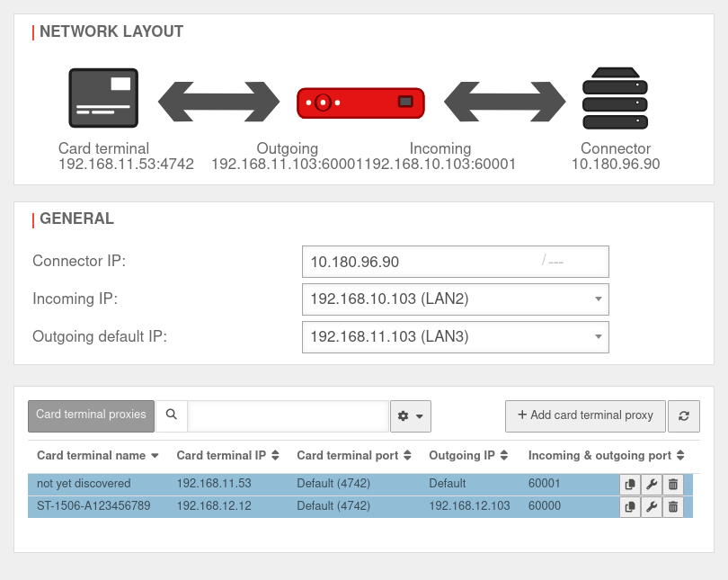Expand the Incoming IP dropdown

456,299
